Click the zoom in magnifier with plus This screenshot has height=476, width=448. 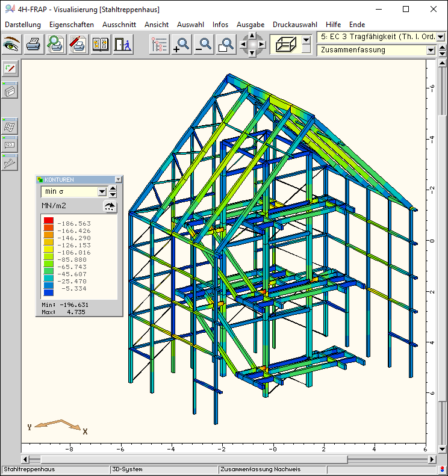point(181,45)
